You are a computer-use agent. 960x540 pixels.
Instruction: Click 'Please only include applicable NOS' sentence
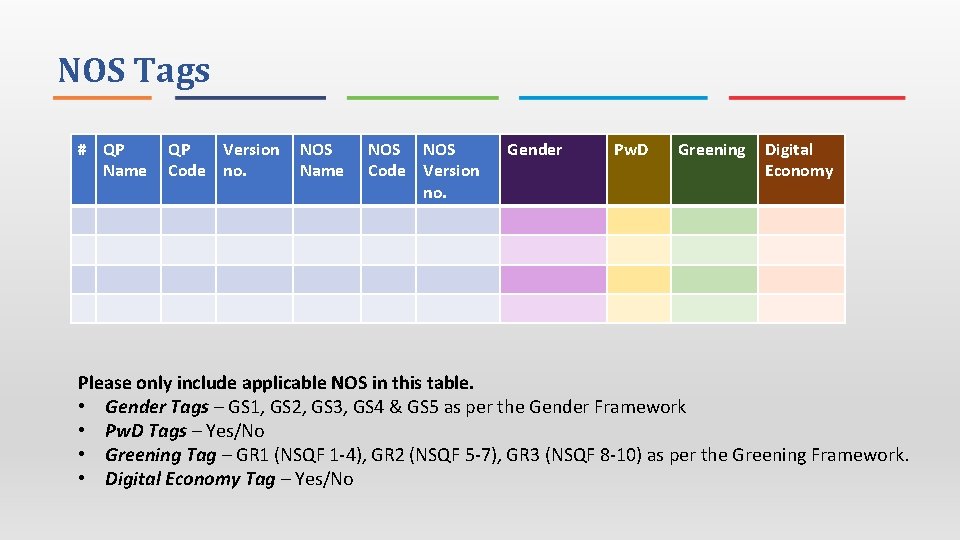point(276,383)
